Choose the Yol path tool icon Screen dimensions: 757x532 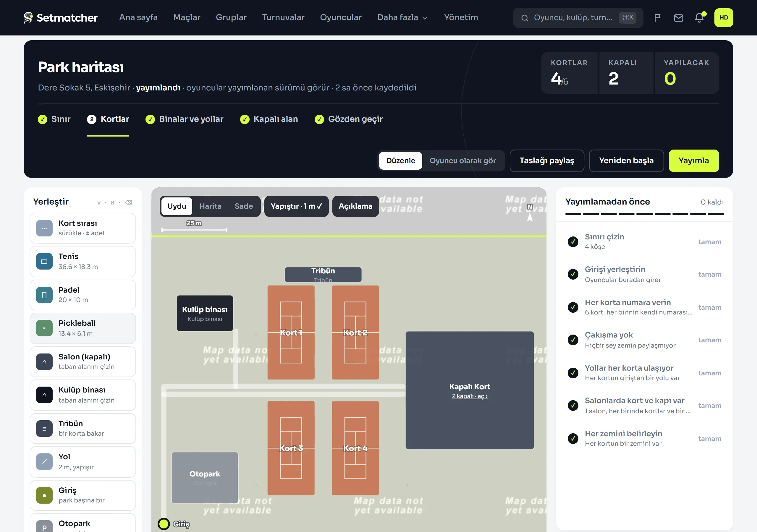pyautogui.click(x=44, y=461)
